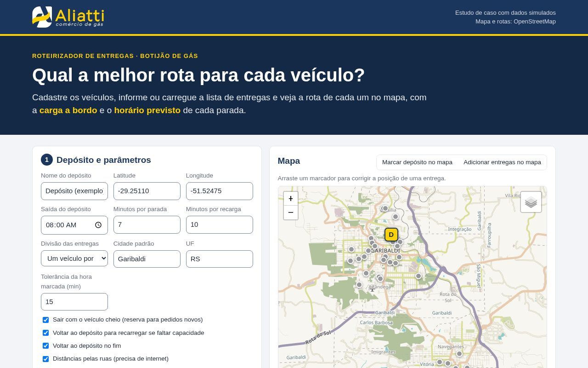Open the 'Divisão das entregas' dropdown

tap(74, 259)
